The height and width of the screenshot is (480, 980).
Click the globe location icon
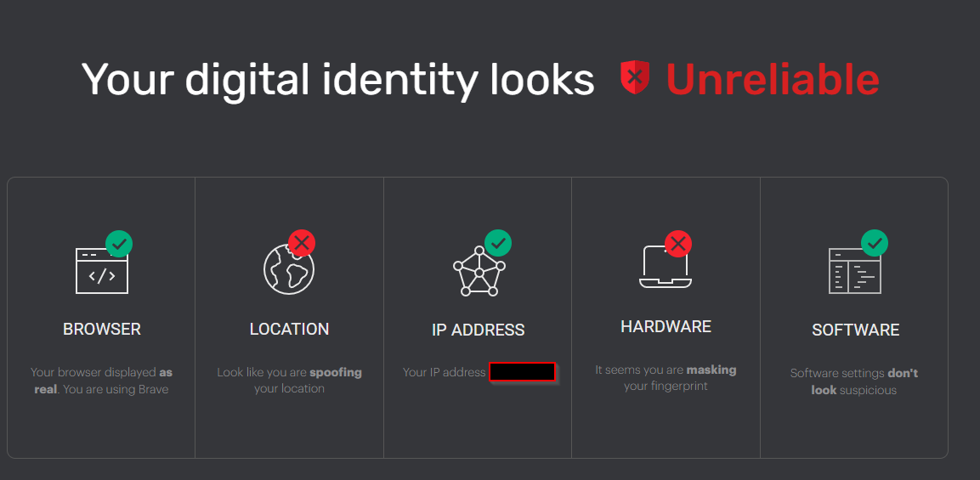(289, 269)
